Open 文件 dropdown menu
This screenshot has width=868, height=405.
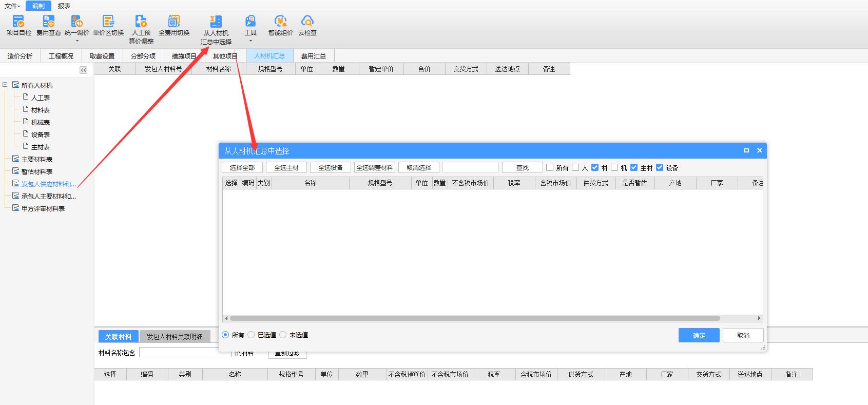click(12, 6)
